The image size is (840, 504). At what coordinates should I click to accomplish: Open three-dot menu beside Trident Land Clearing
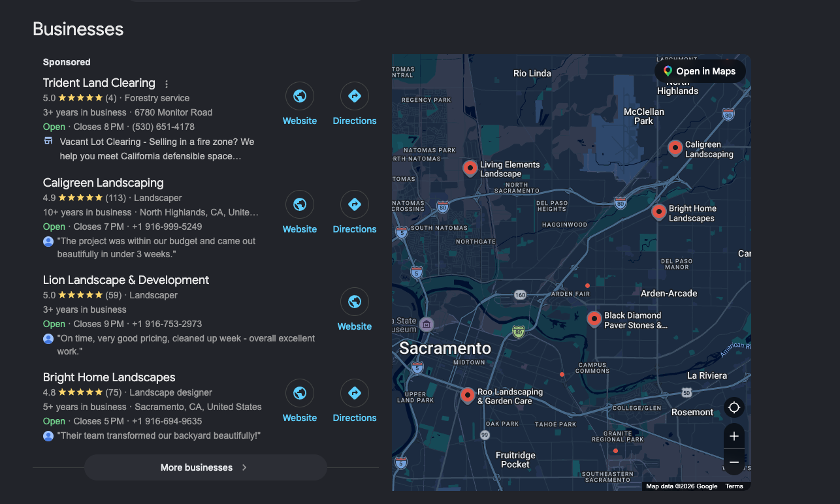[167, 84]
